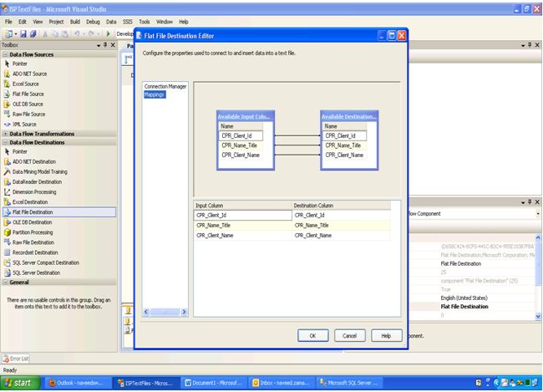Screen dimensions: 543x392
Task: Select the Excel Source icon
Action: pos(7,84)
